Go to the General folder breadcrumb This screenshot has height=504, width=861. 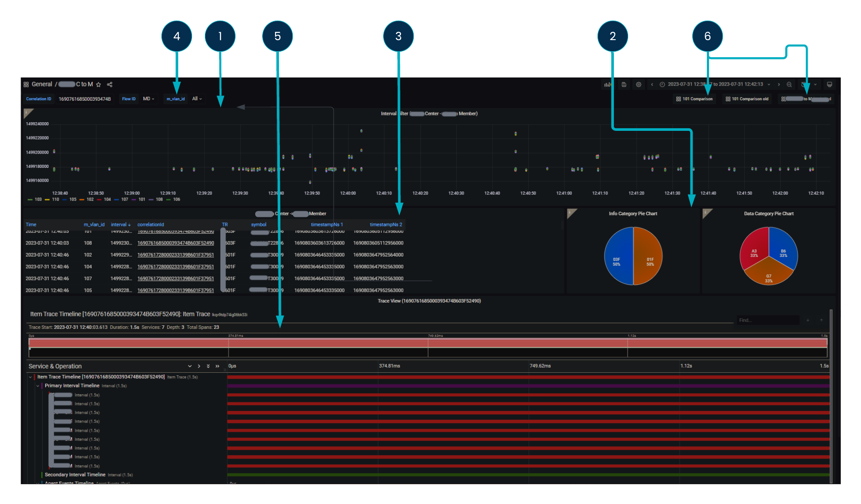point(42,84)
